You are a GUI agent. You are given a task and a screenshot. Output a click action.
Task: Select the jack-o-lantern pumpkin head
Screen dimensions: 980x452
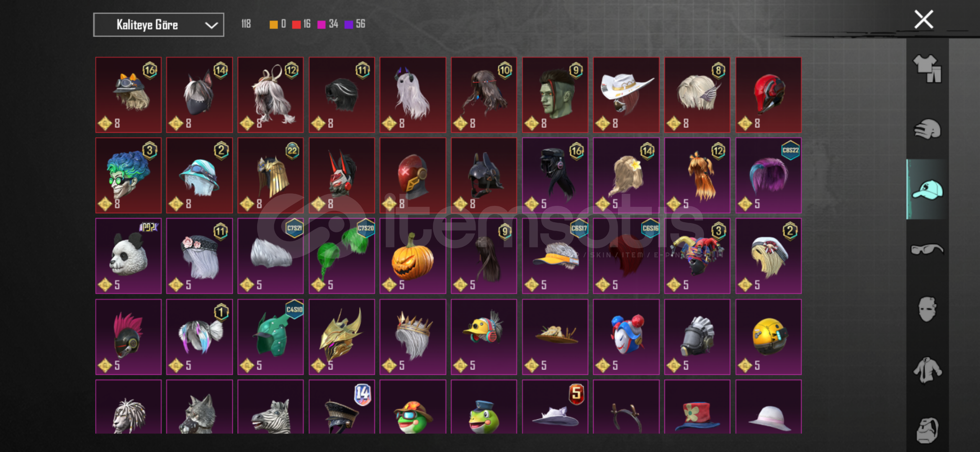coord(413,256)
